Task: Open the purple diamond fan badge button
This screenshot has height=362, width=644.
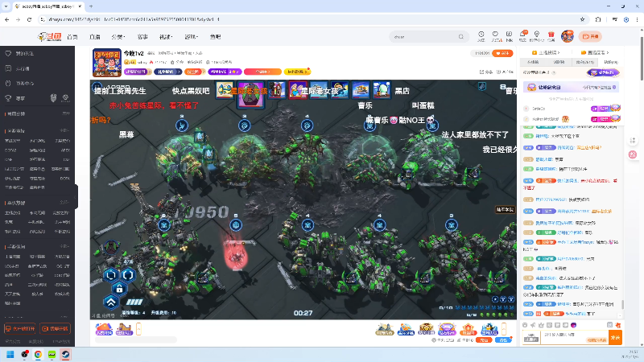Action: (x=603, y=72)
